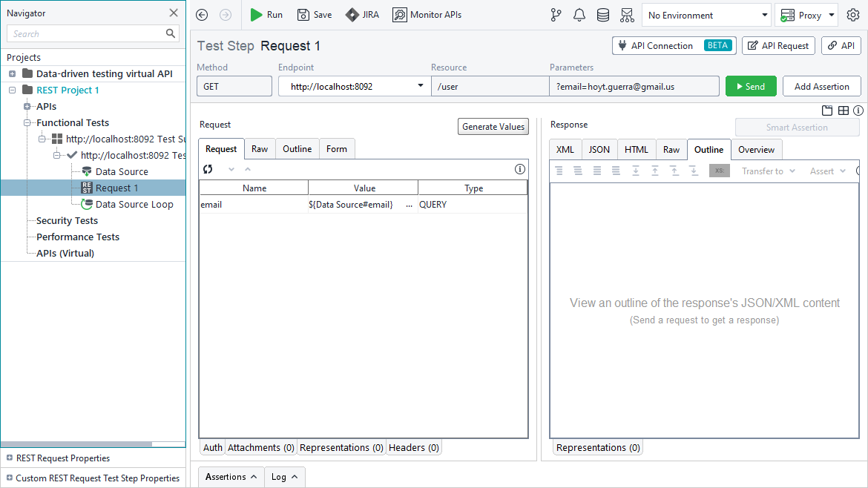The image size is (868, 488).
Task: Click the git branch icon
Action: (x=556, y=15)
